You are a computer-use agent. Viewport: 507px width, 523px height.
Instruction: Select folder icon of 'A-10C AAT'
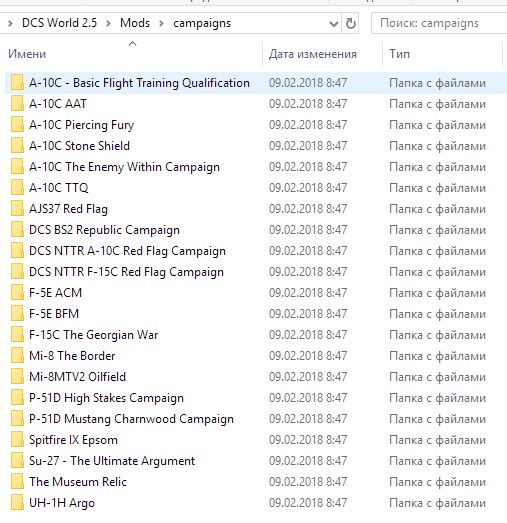pos(17,104)
